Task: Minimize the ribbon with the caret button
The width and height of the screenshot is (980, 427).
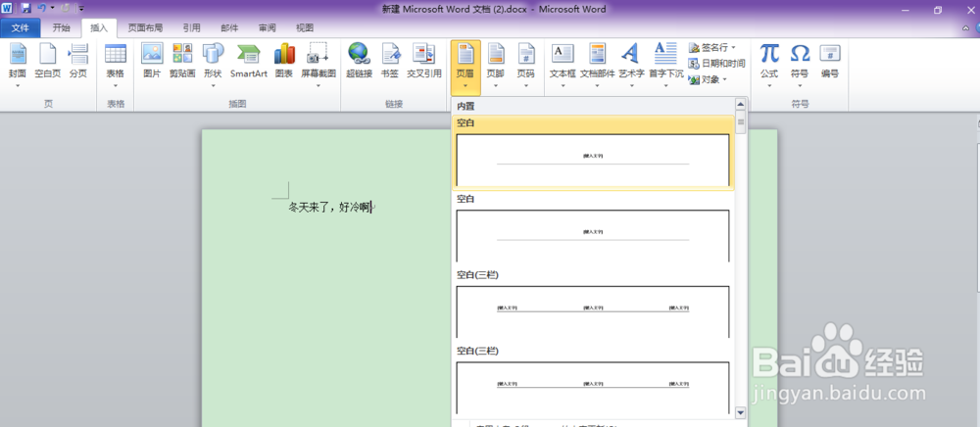Action: pyautogui.click(x=967, y=28)
